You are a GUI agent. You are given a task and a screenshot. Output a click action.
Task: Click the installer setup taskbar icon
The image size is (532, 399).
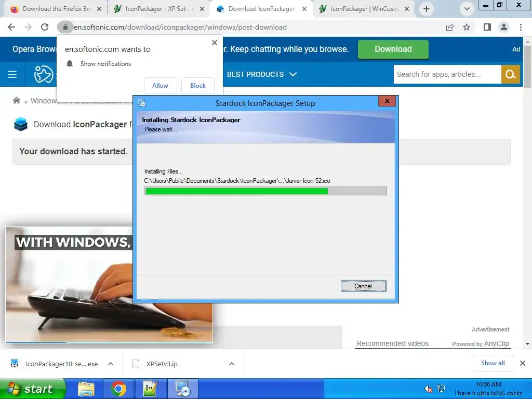point(182,389)
